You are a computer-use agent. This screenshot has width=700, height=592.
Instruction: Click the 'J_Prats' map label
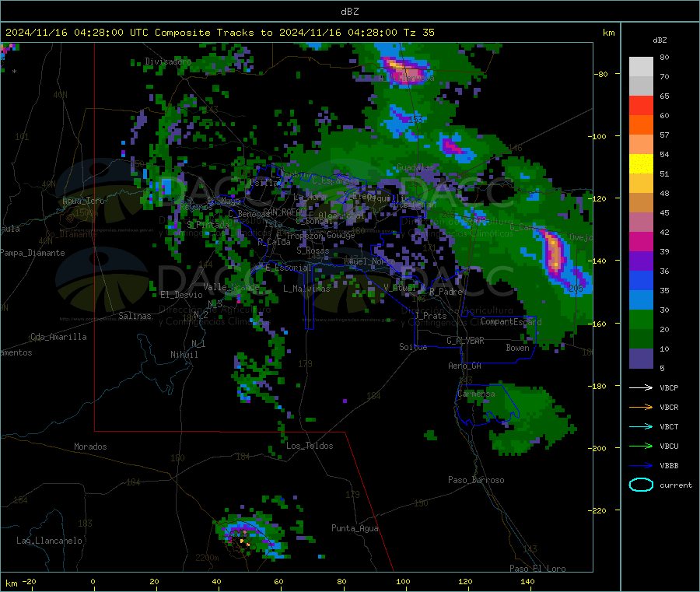point(431,316)
